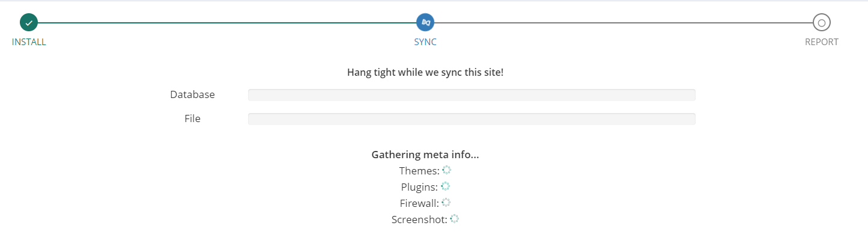868x249 pixels.
Task: Click the Database progress bar
Action: click(x=472, y=95)
